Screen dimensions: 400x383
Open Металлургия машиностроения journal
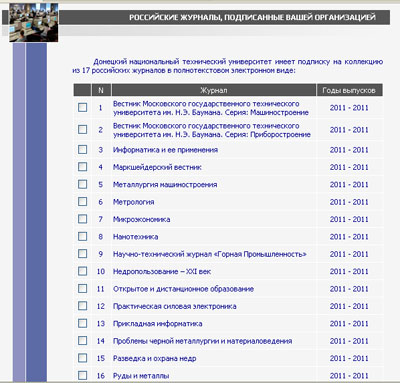(165, 184)
